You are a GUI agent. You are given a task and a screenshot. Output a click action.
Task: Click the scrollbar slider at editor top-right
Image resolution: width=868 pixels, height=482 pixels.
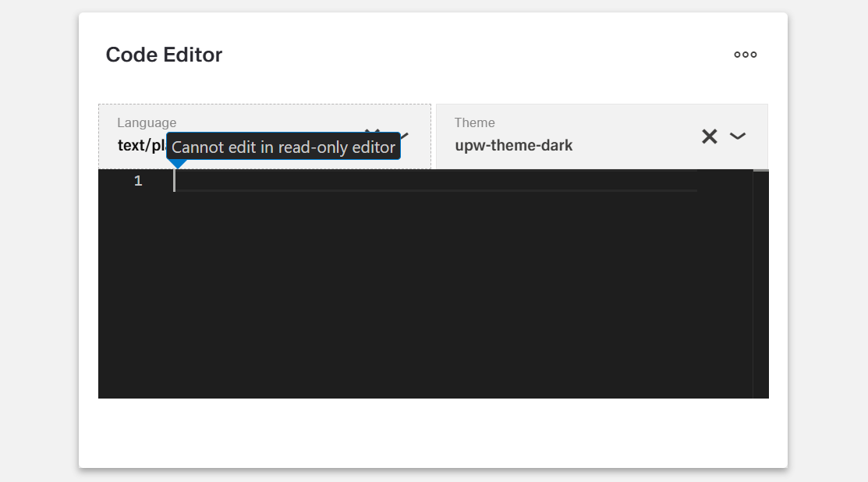pos(760,170)
